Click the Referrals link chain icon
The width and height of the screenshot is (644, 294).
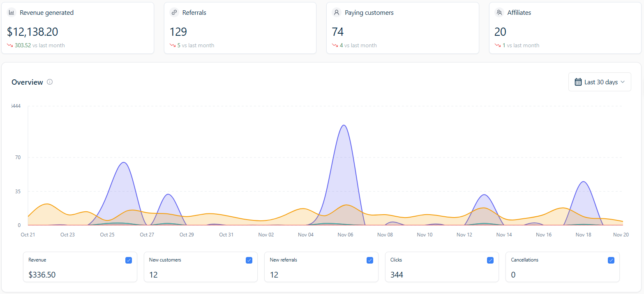coord(174,13)
